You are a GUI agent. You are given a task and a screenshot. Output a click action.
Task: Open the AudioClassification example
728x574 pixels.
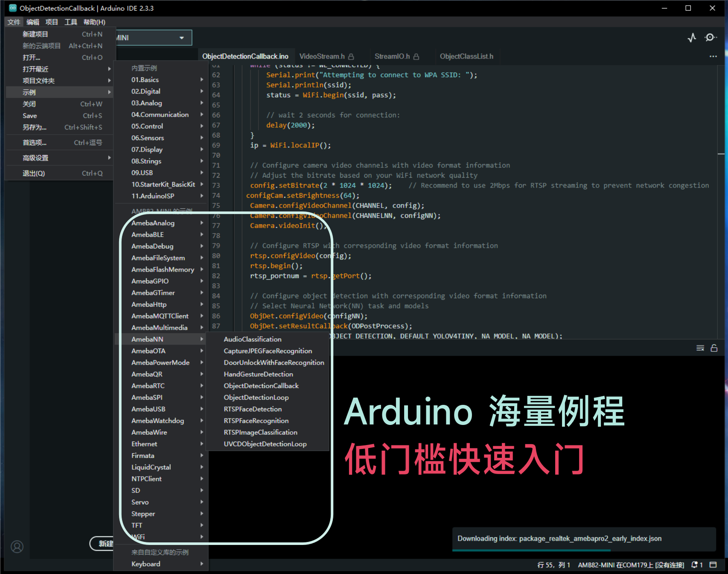268,339
